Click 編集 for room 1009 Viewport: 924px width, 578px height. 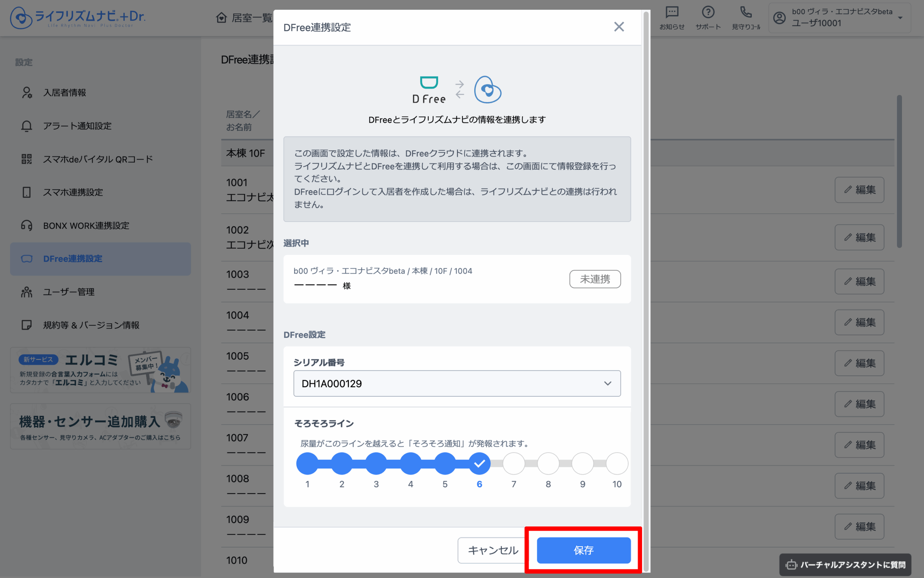tap(859, 527)
